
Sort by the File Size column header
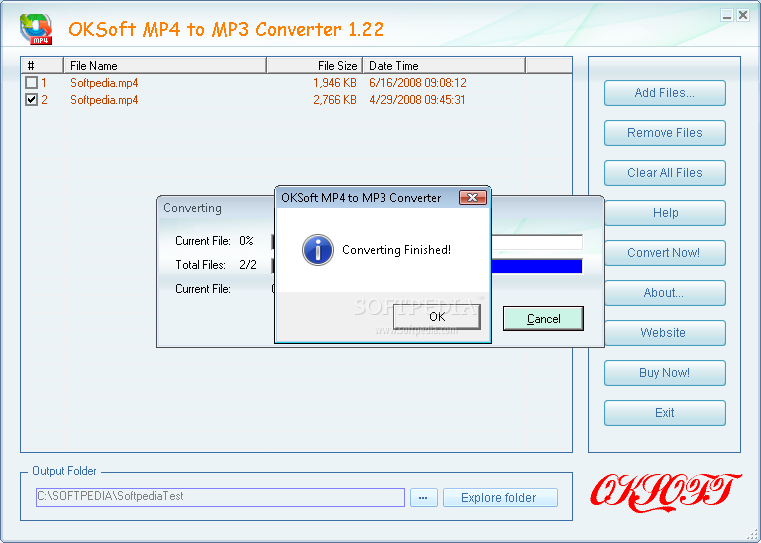(x=314, y=66)
